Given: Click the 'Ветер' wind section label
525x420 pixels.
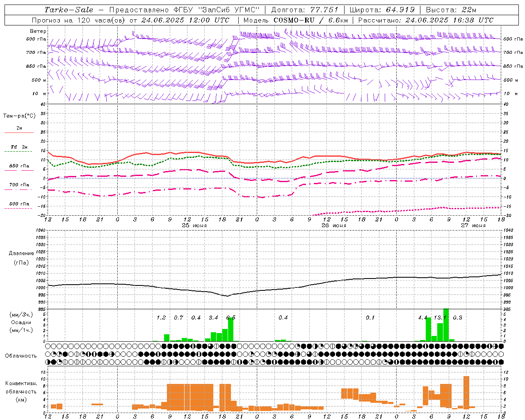Looking at the screenshot, I should pos(38,31).
